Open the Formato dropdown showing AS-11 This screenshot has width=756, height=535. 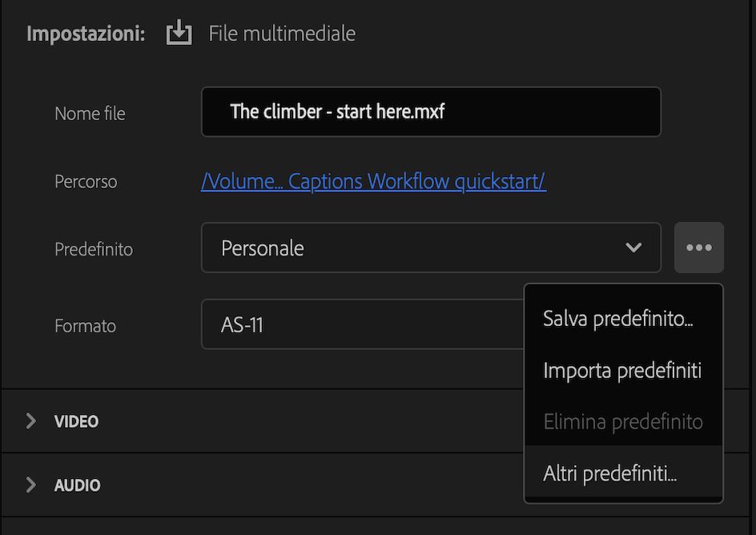click(x=360, y=324)
